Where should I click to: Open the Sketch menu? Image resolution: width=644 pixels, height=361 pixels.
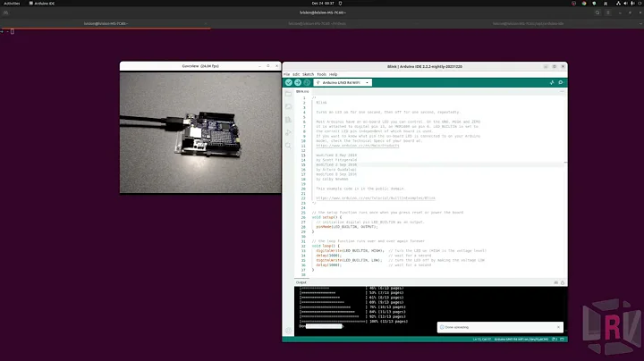308,74
